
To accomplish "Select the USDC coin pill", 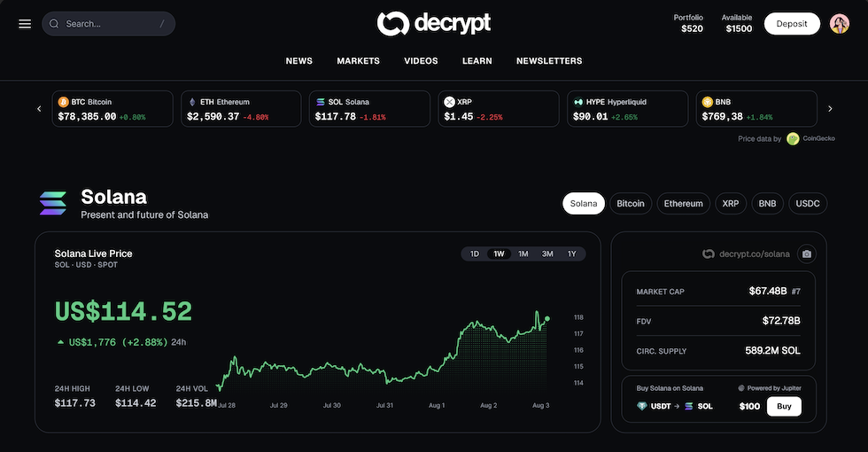I will tap(808, 203).
